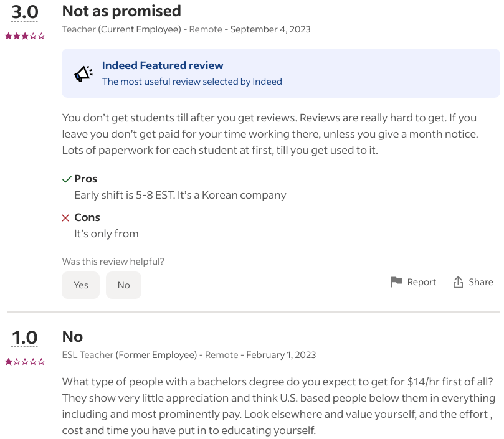Viewport: 504px width, 439px height.
Task: Click the 'Not as promised' review title
Action: (121, 11)
